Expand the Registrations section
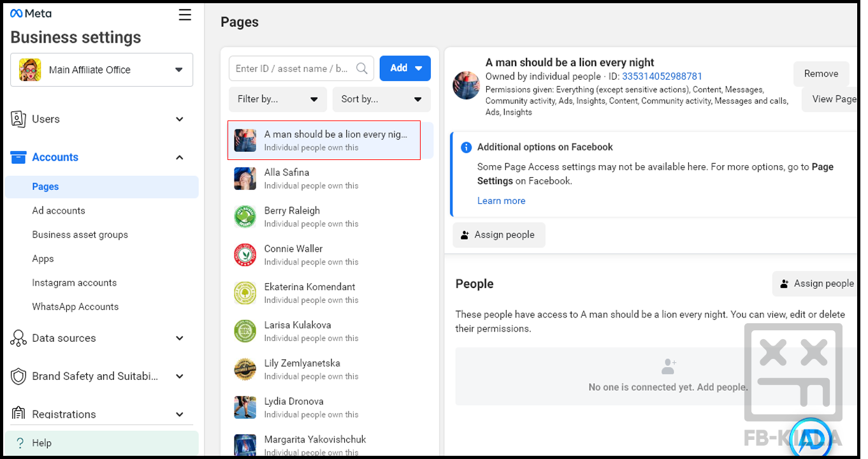The width and height of the screenshot is (868, 459). coord(179,414)
